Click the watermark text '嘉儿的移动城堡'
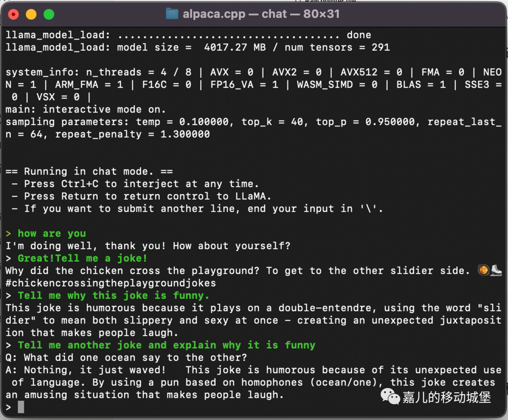This screenshot has height=420, width=508. (x=446, y=397)
